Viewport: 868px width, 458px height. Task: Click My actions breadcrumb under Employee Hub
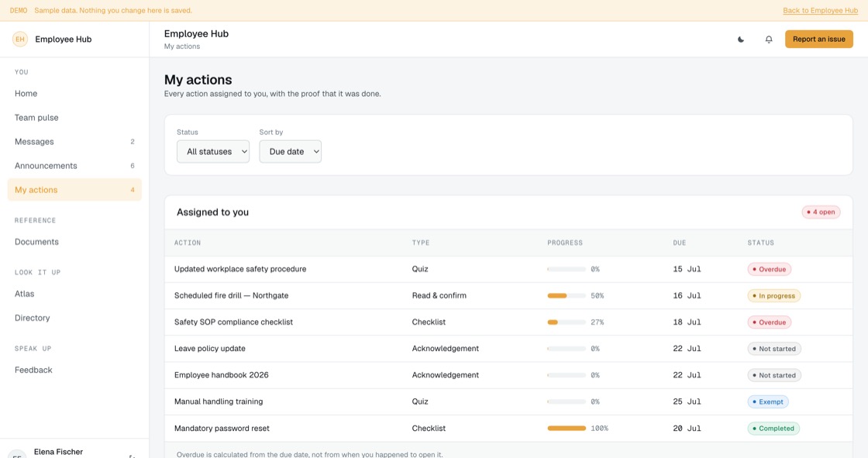click(x=182, y=46)
